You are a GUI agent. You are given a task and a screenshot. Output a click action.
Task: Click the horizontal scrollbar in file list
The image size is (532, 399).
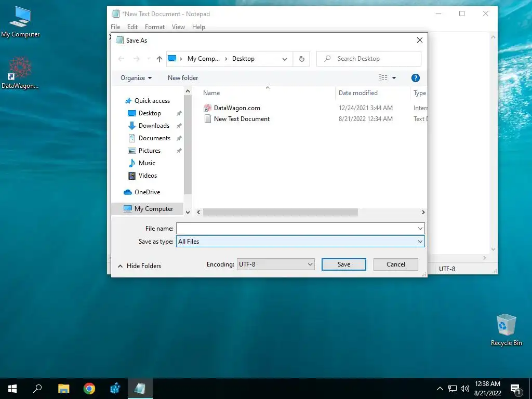(x=280, y=212)
